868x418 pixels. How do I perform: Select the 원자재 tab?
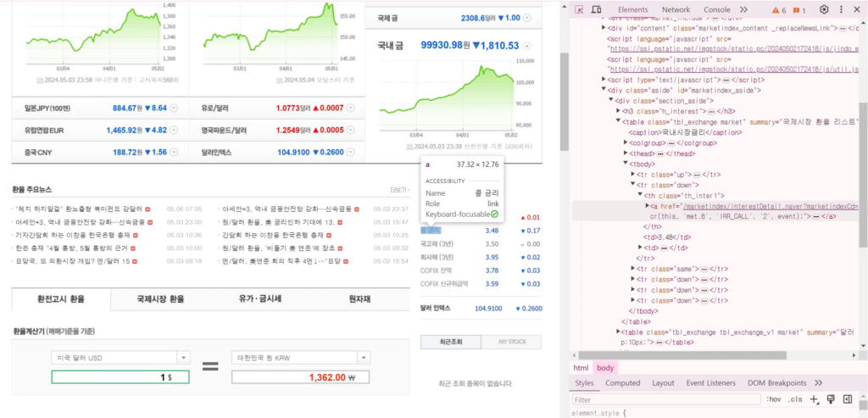[x=359, y=299]
